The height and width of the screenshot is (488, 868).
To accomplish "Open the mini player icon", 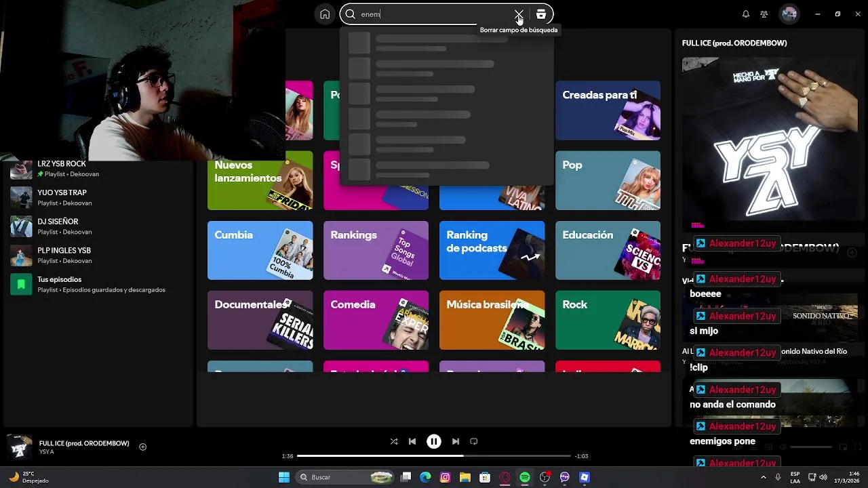I will tap(843, 447).
